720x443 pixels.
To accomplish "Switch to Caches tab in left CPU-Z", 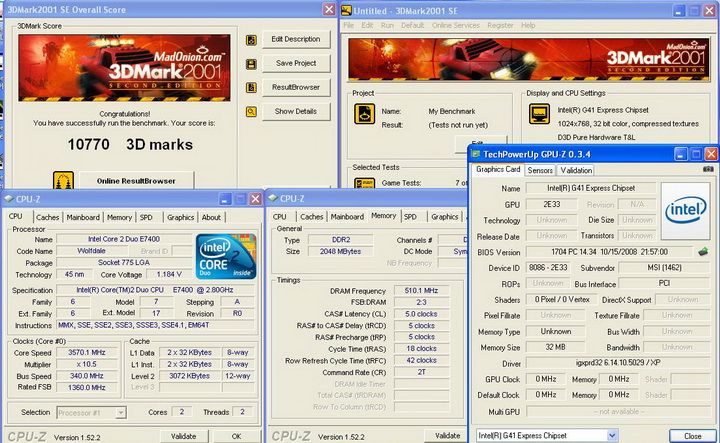I will [x=48, y=218].
